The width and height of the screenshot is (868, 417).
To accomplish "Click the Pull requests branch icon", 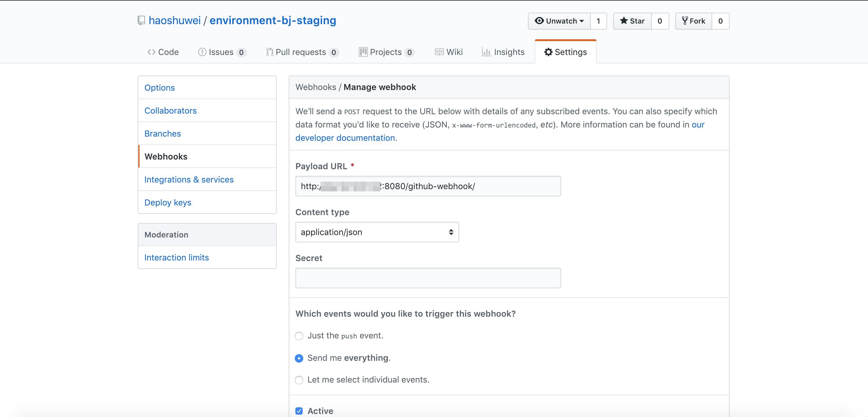I will (x=270, y=52).
